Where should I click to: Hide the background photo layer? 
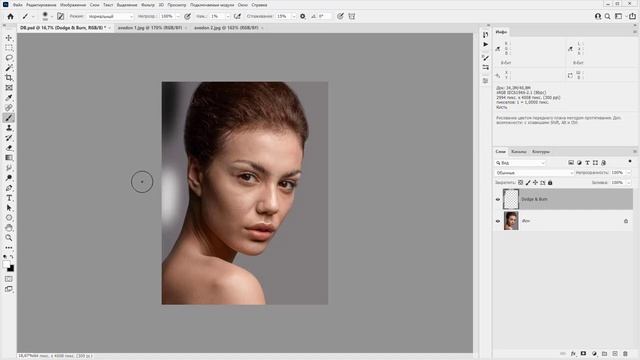[498, 221]
